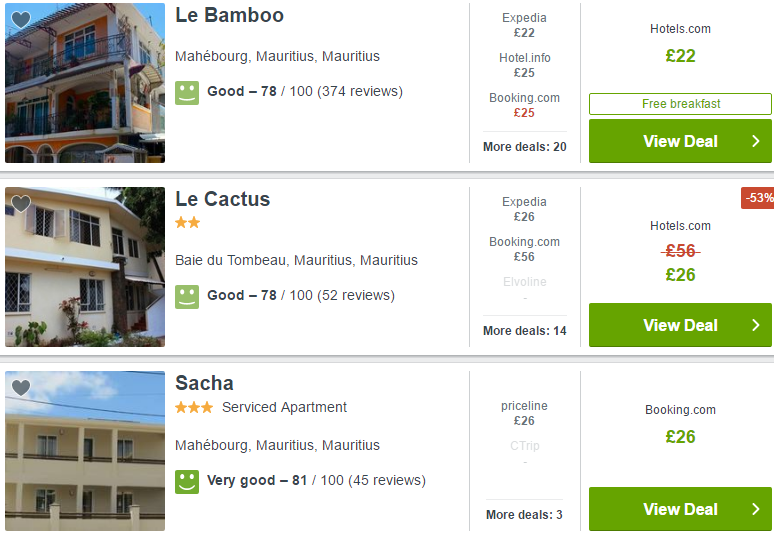The image size is (774, 537).
Task: Expand More deals: 14 for Le Cactus
Action: 524,331
